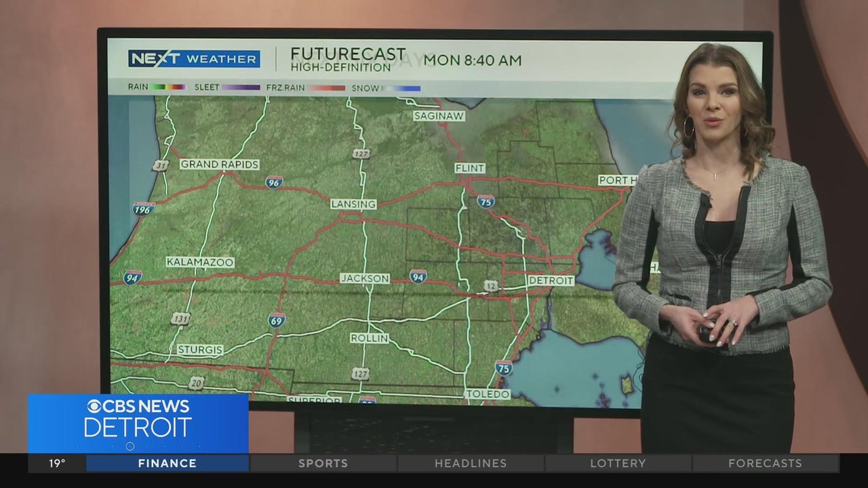Click the rain intensity color scale

(x=168, y=87)
